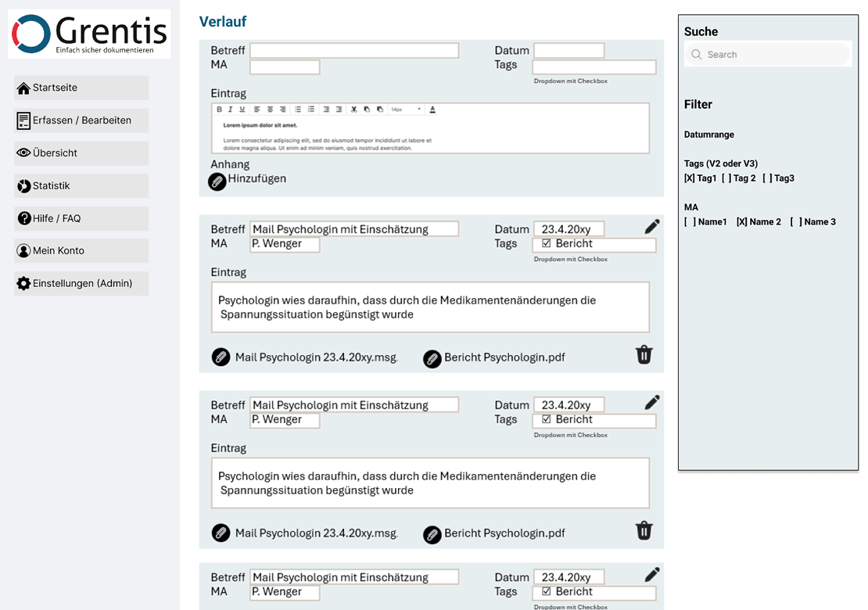
Task: Open Einstellungen (Admin) in sidebar
Action: [x=81, y=284]
